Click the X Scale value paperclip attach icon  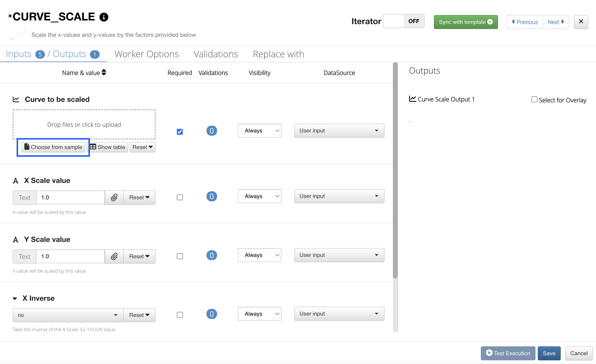click(x=114, y=197)
